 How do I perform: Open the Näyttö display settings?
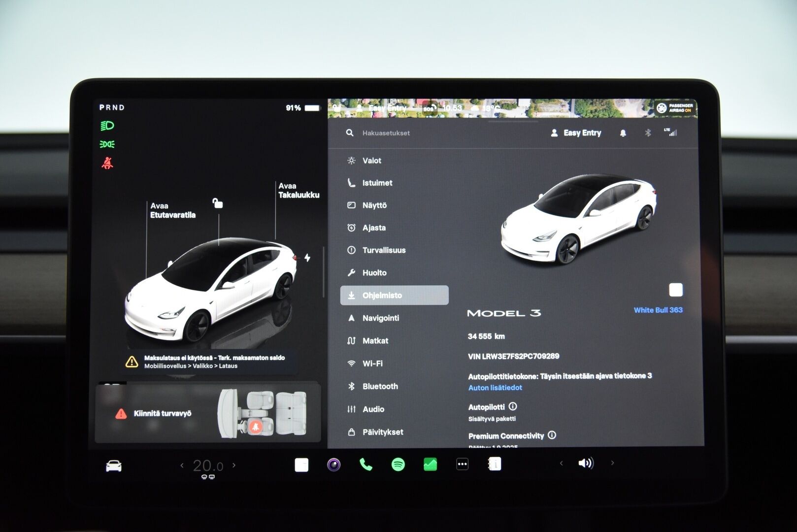[x=367, y=205]
